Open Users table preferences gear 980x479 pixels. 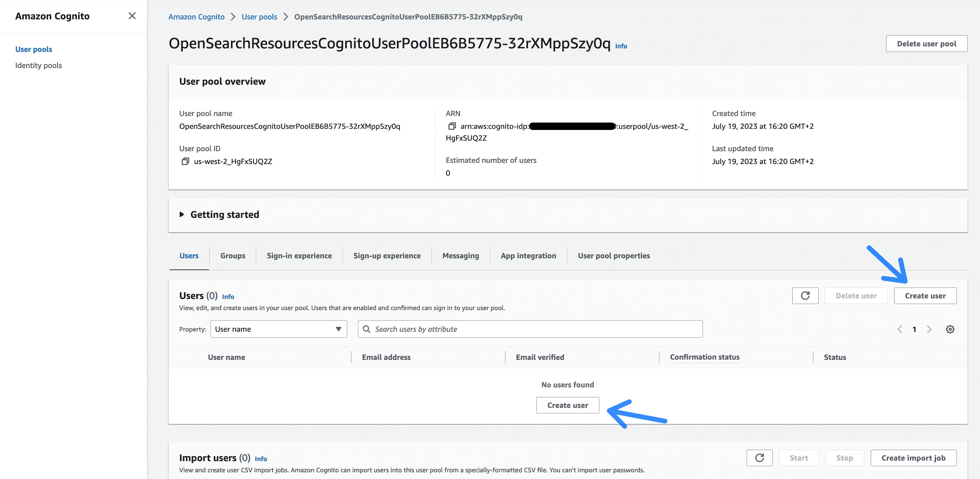950,329
